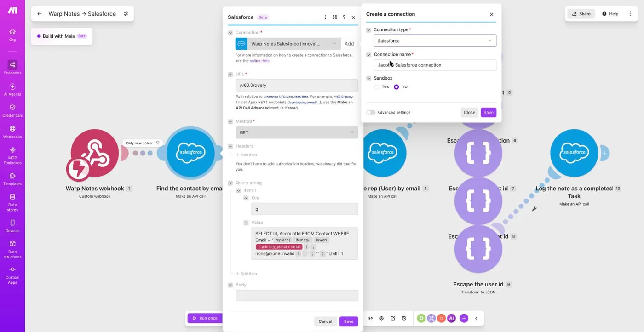
Task: Collapse Item 1 in Query string
Action: pos(238,190)
